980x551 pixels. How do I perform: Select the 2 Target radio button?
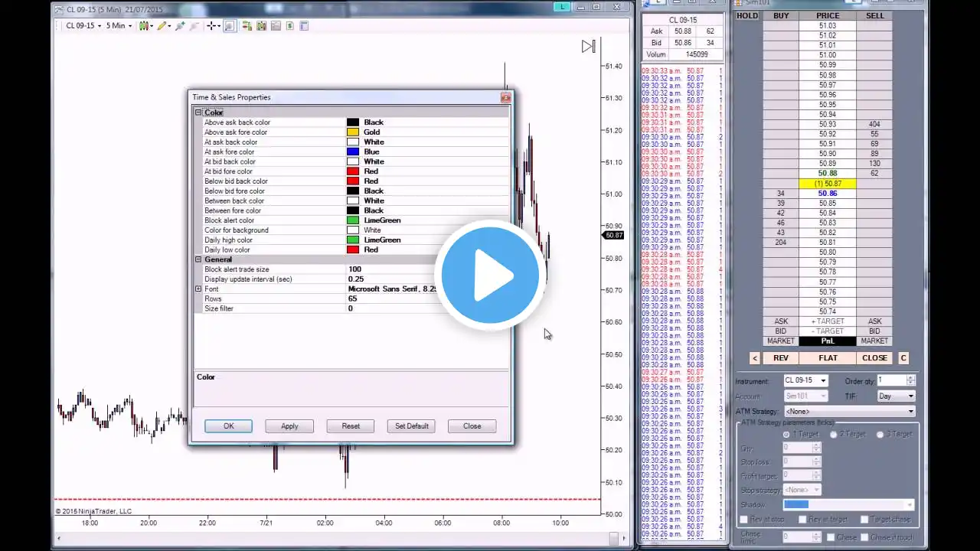834,434
